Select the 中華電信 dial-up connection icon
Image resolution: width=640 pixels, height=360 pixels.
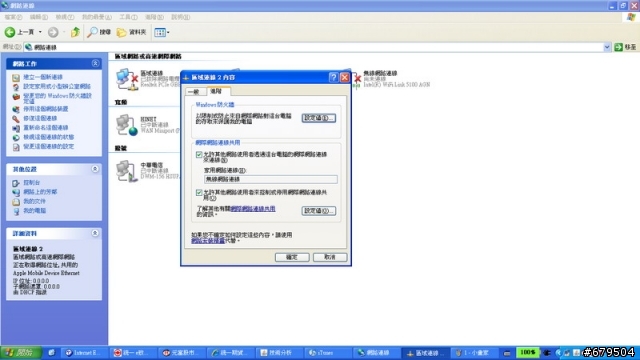127,171
